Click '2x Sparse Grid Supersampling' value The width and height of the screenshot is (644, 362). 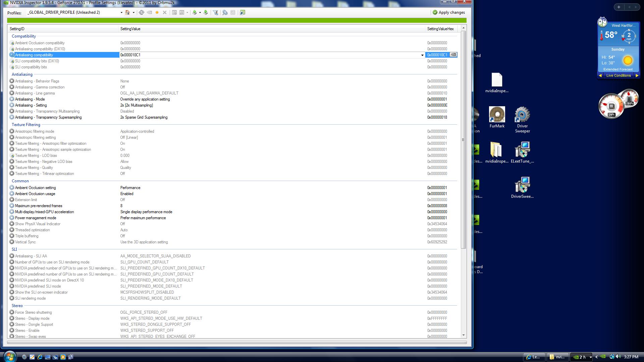(x=144, y=117)
